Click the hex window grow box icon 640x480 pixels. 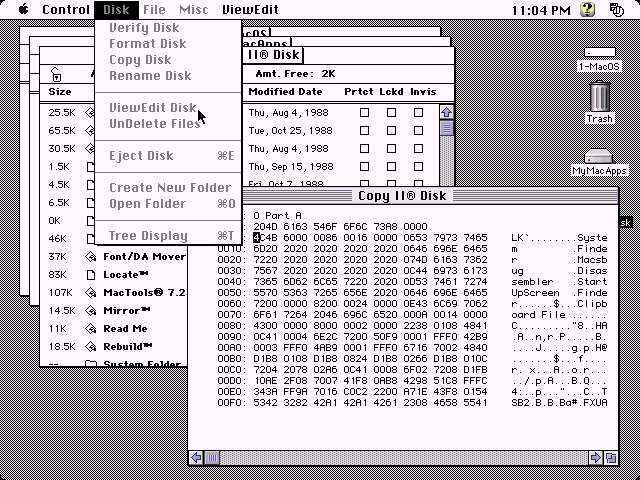click(611, 458)
